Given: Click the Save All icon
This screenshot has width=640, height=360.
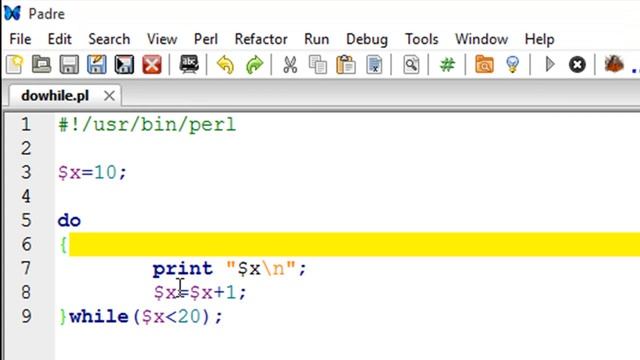Looking at the screenshot, I should [x=124, y=64].
